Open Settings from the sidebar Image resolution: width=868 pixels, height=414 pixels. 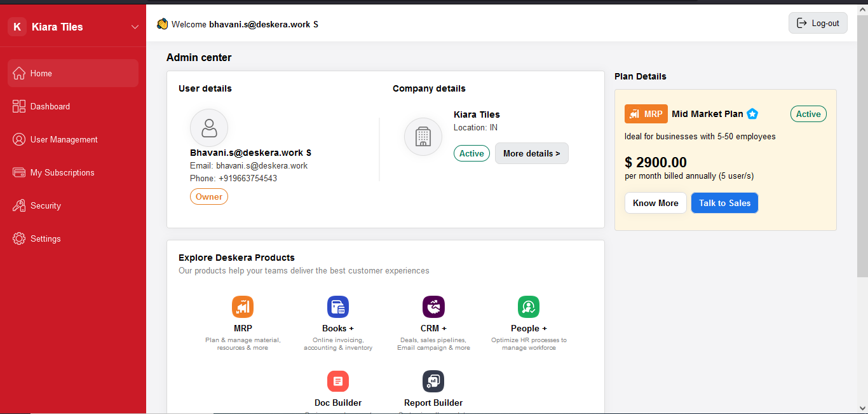pos(73,238)
